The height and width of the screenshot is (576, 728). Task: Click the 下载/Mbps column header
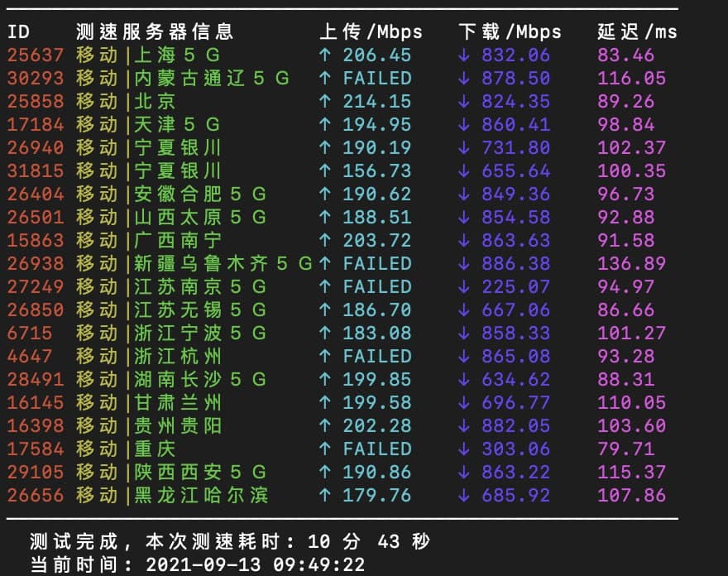510,32
